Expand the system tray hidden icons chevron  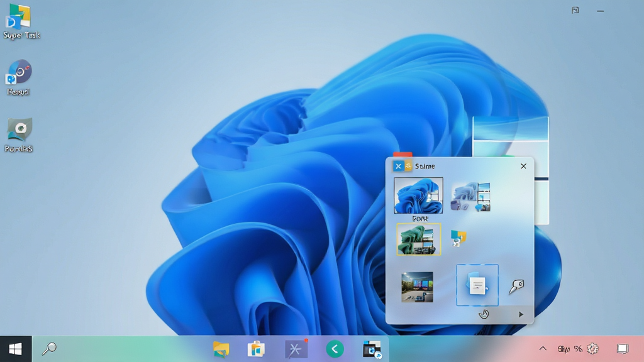[543, 348]
